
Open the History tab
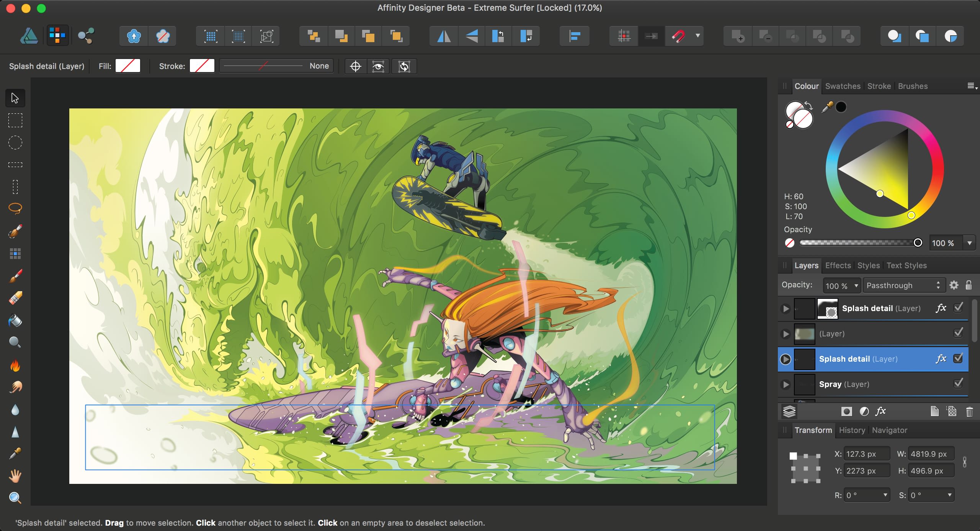coord(852,430)
